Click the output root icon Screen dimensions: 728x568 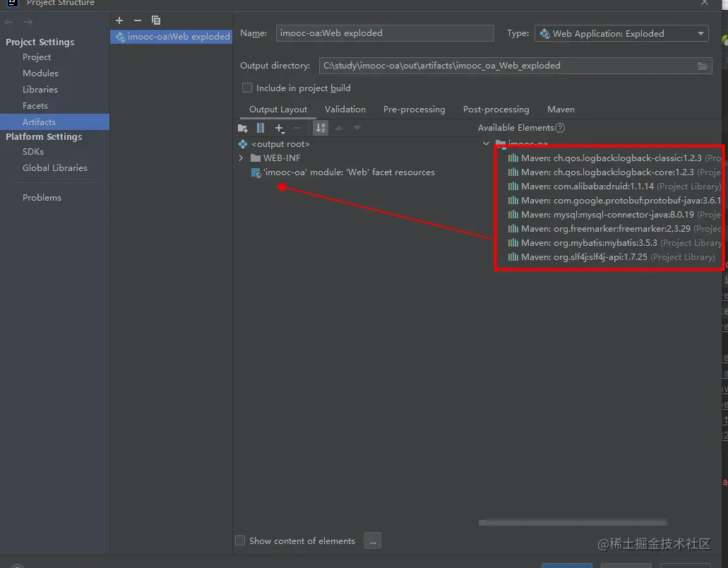pos(243,144)
